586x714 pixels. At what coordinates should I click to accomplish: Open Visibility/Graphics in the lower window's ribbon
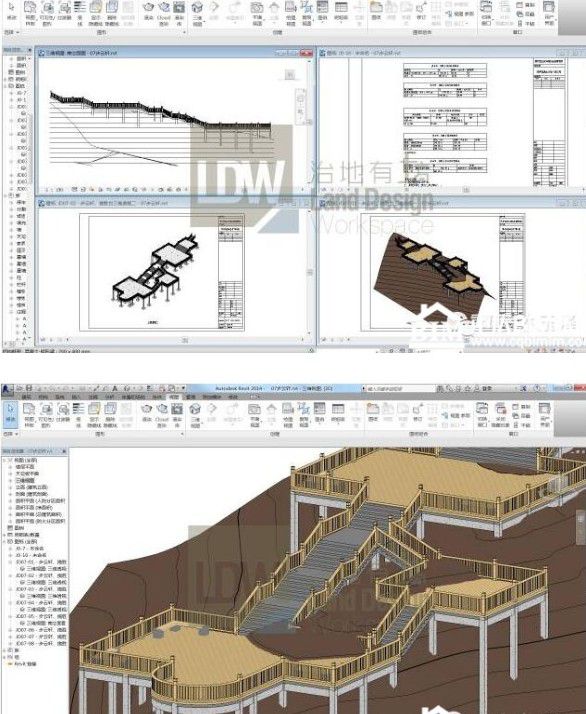[x=46, y=414]
